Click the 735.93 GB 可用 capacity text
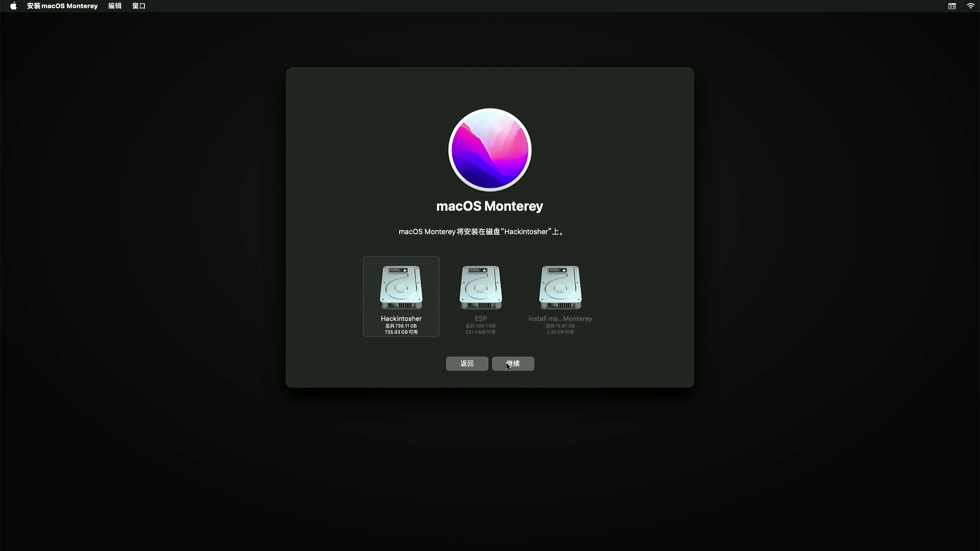 401,332
